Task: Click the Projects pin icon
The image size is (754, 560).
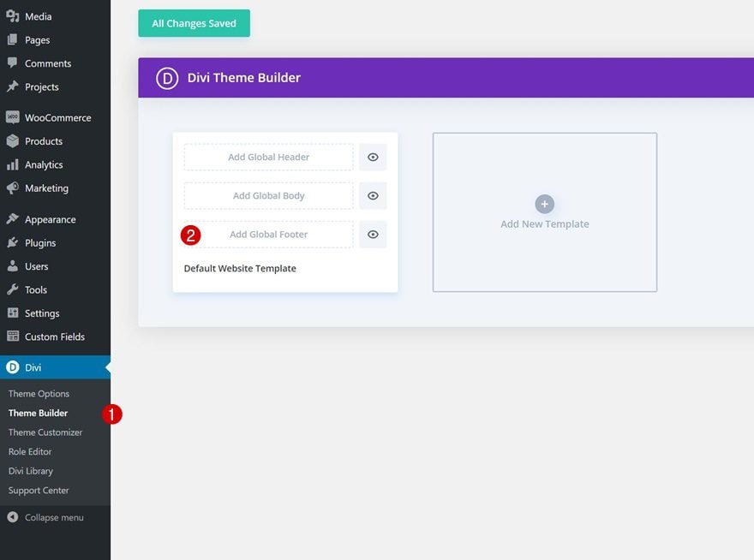Action: point(13,86)
